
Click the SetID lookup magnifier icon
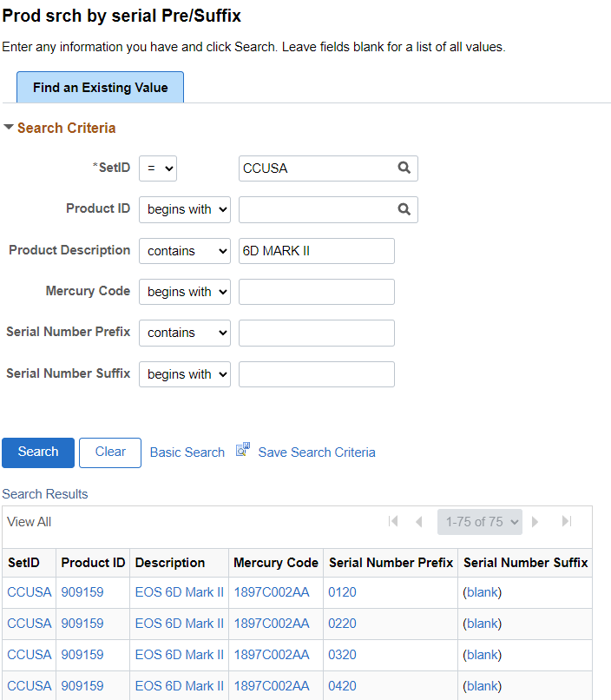[404, 168]
